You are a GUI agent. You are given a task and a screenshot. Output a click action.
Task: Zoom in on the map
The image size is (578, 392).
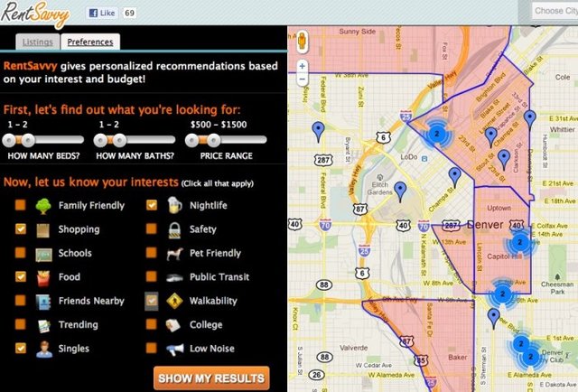[x=303, y=66]
